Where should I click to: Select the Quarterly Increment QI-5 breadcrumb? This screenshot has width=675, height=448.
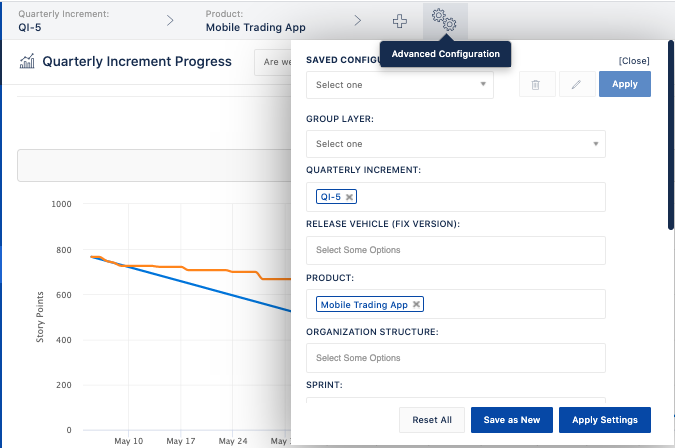pos(64,21)
